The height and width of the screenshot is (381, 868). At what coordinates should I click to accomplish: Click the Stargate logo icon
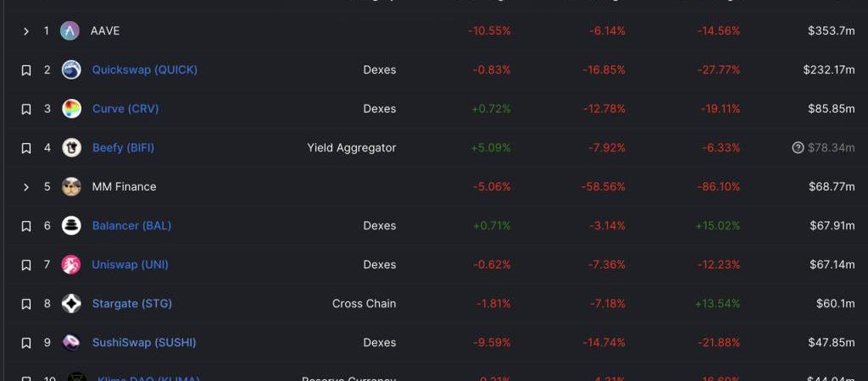(x=71, y=304)
